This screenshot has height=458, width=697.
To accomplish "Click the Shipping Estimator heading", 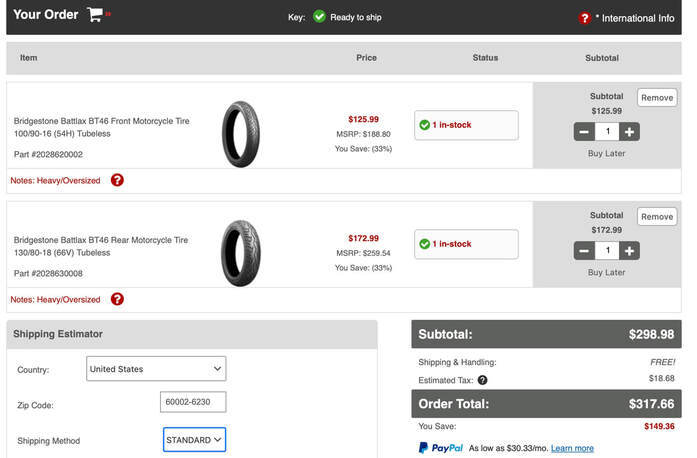I will pyautogui.click(x=58, y=334).
